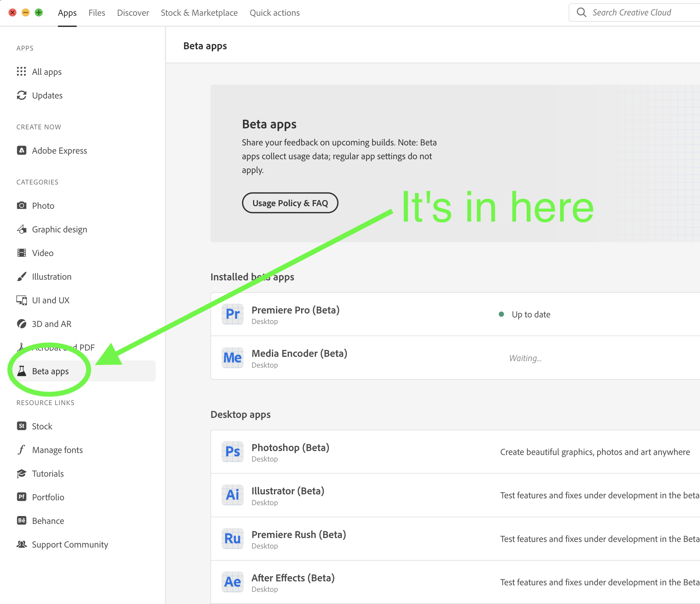Click the Premiere Pro (Beta) app icon
Screen dimensions: 700x604
(x=232, y=314)
